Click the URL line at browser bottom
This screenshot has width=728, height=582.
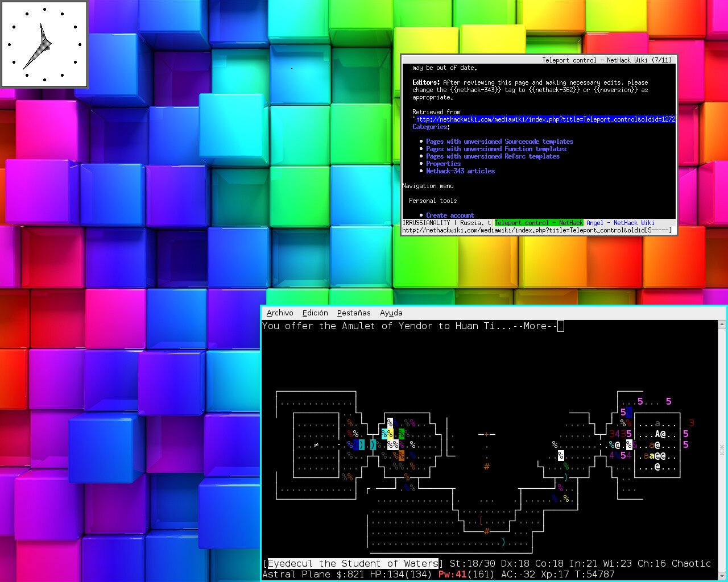(537, 230)
